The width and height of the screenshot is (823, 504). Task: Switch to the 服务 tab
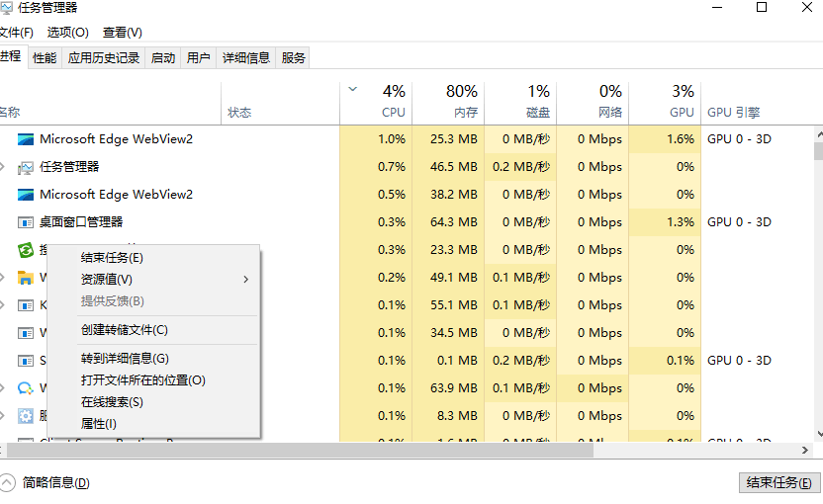(x=293, y=57)
